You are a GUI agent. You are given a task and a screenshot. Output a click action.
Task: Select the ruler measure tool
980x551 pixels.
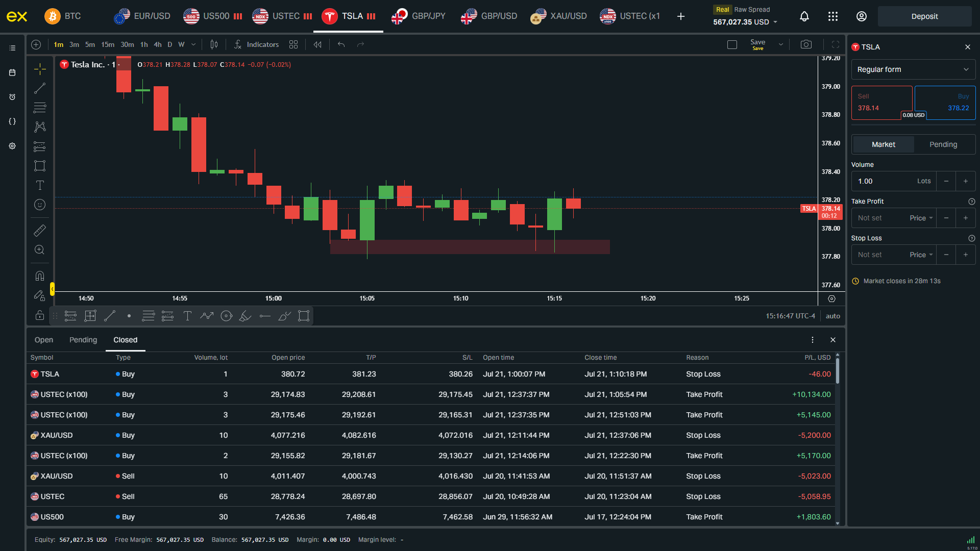click(x=40, y=231)
